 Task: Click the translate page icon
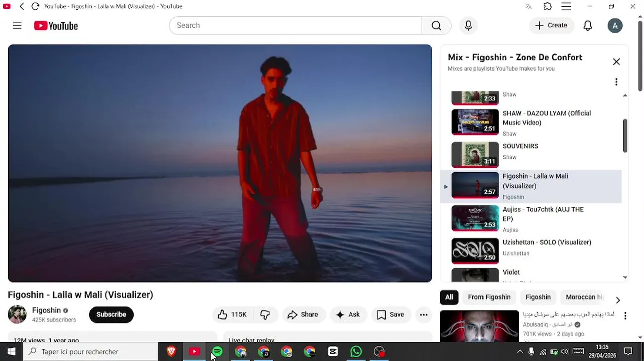tap(528, 6)
